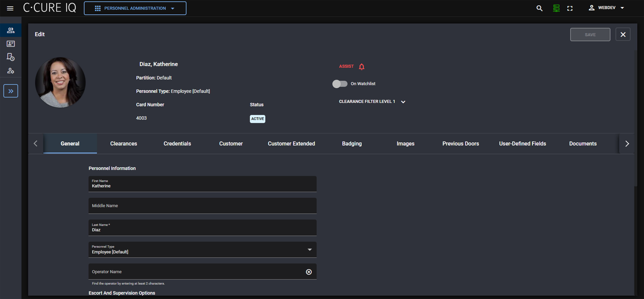Open the Images tab
This screenshot has height=299, width=644.
click(405, 143)
